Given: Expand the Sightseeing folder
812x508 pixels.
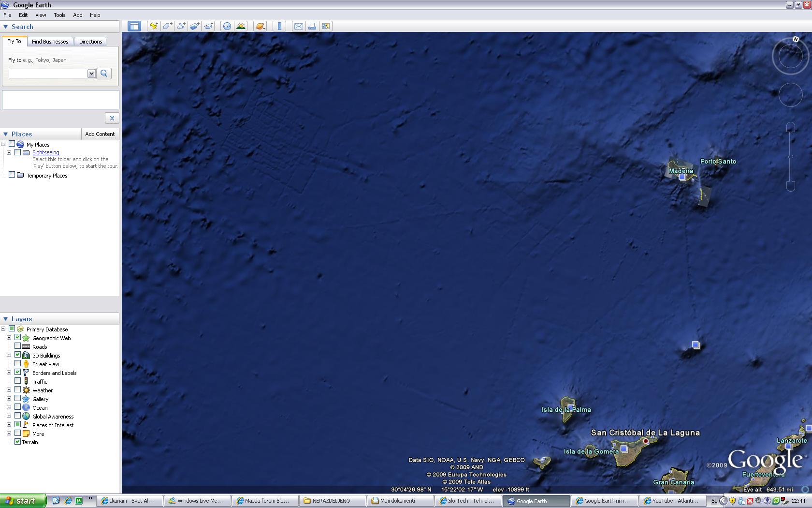Looking at the screenshot, I should [x=9, y=152].
